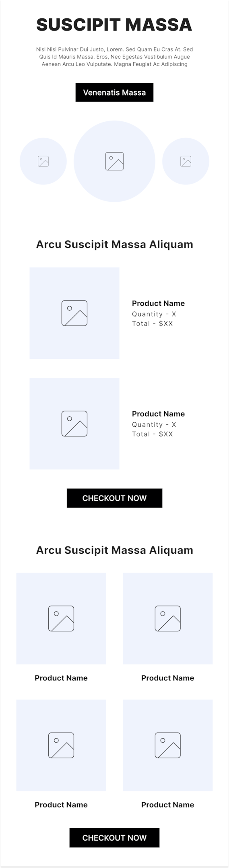Click the bottom CHECKOUT NOW button

coord(114,838)
